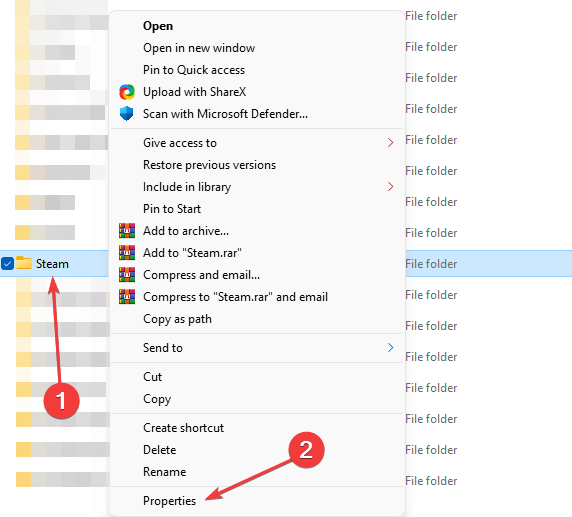Click the Steam folder icon
The width and height of the screenshot is (572, 517).
(x=24, y=263)
